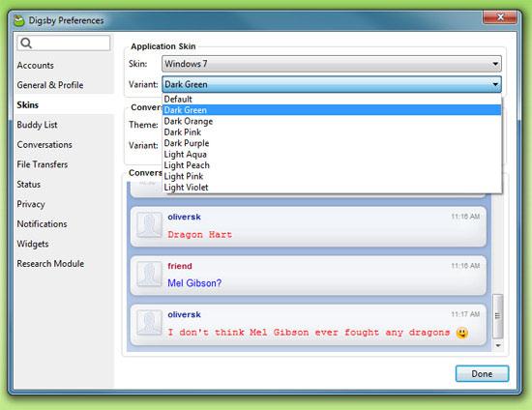Click friend's avatar in preview

coord(149,274)
